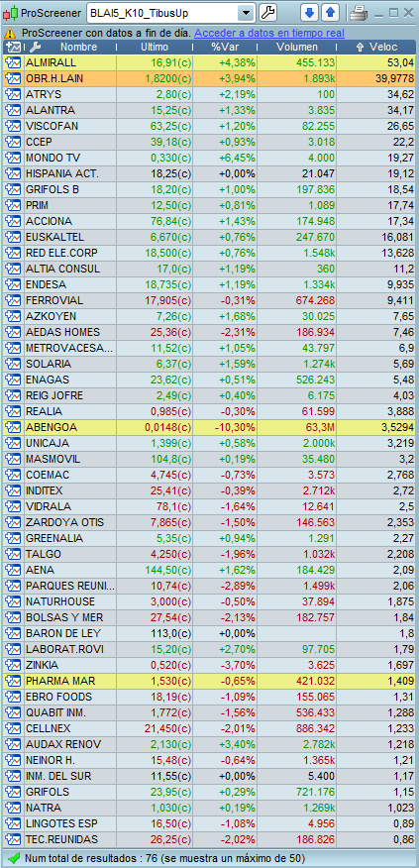Click the blue up arrow button
This screenshot has width=419, height=868.
330,12
